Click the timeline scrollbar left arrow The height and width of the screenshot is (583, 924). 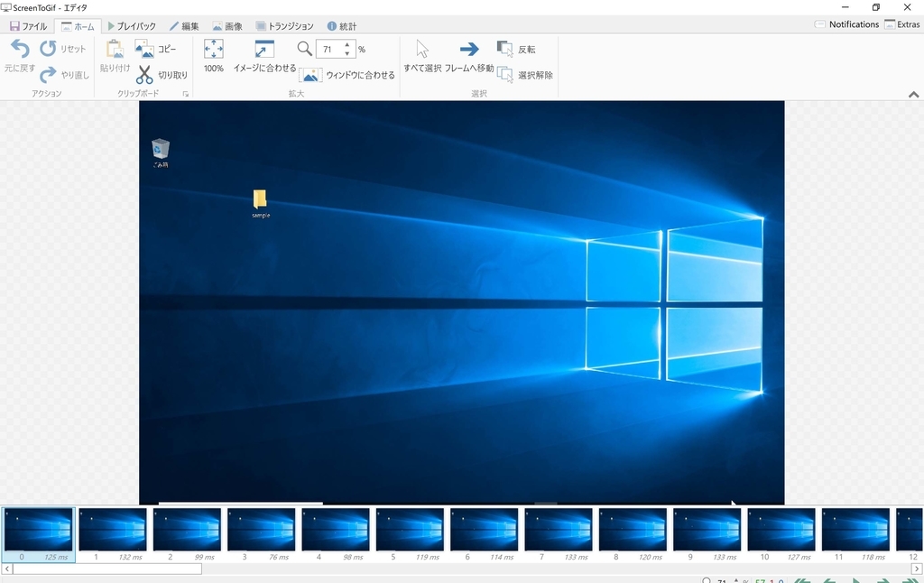6,569
